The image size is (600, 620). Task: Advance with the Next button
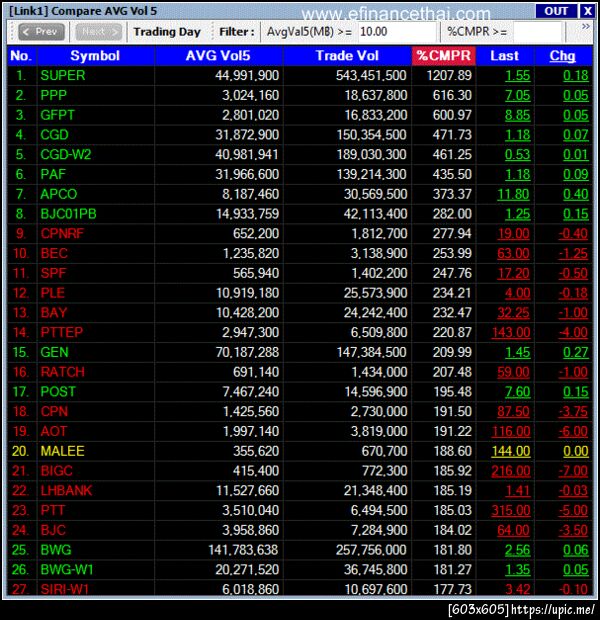[x=99, y=32]
